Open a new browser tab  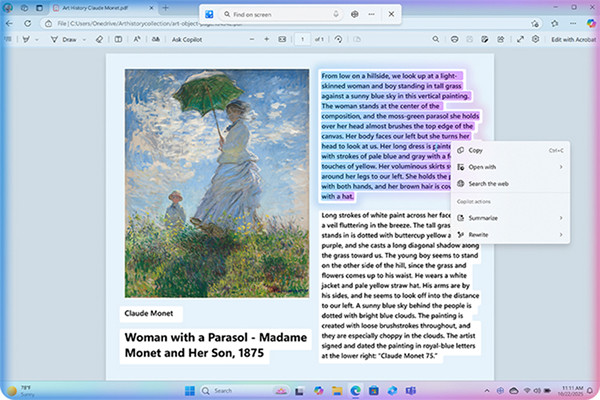tap(166, 8)
